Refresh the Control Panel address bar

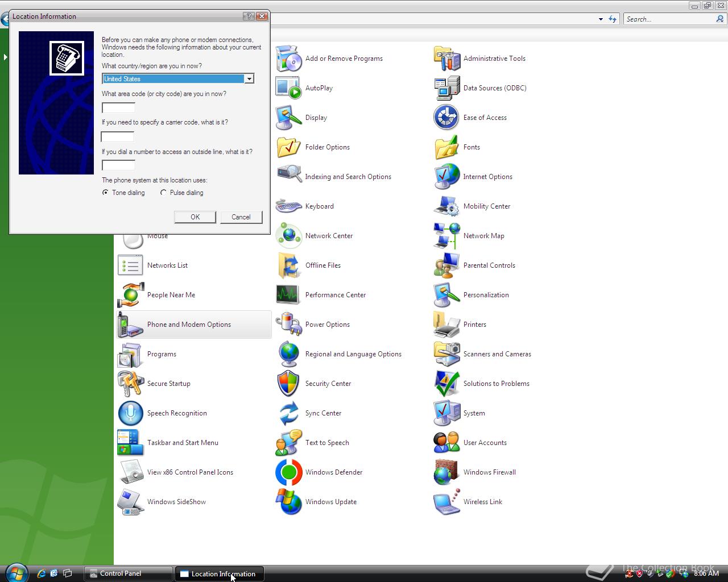click(613, 19)
